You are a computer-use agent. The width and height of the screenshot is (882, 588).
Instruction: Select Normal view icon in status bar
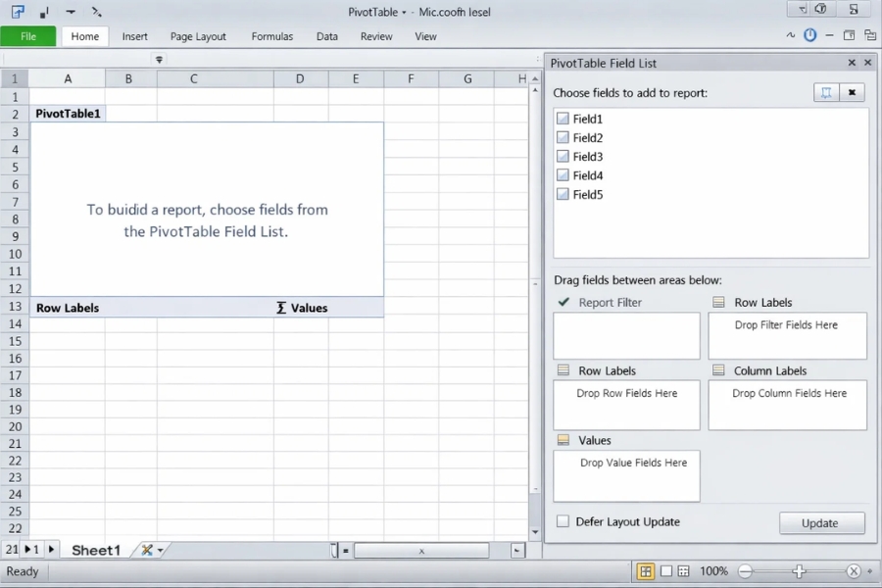click(x=647, y=571)
